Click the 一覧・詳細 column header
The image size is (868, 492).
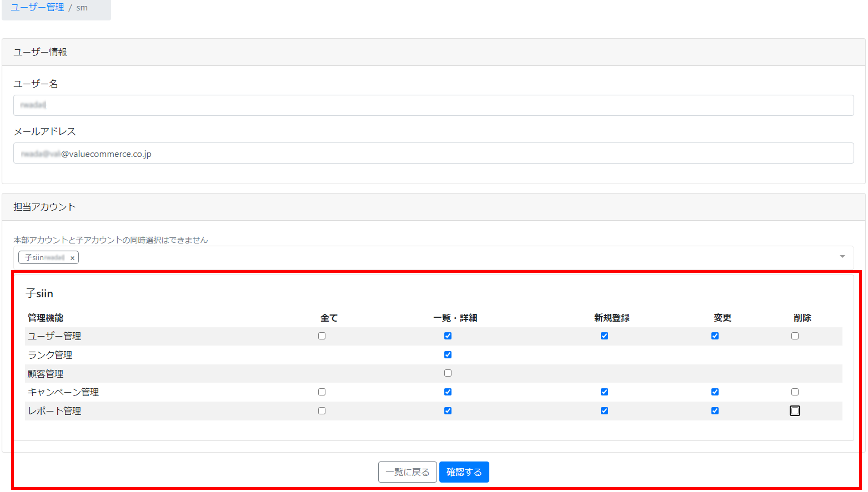tap(455, 318)
